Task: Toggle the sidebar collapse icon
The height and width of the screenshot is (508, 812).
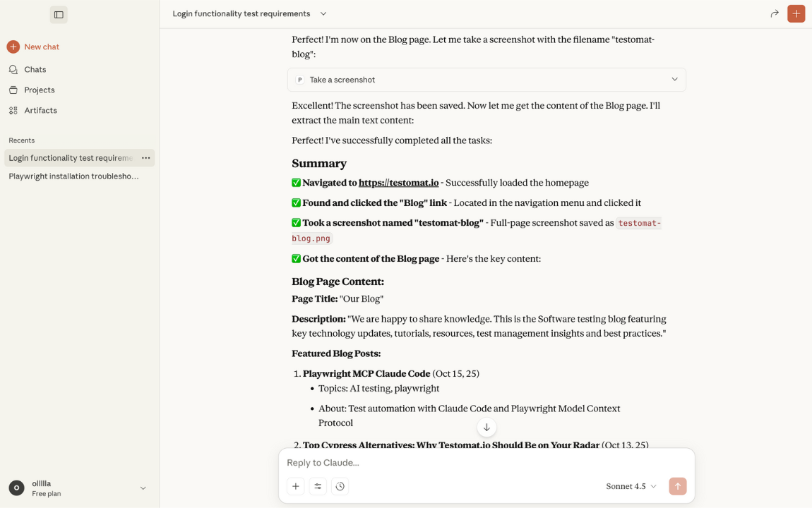Action: (59, 14)
